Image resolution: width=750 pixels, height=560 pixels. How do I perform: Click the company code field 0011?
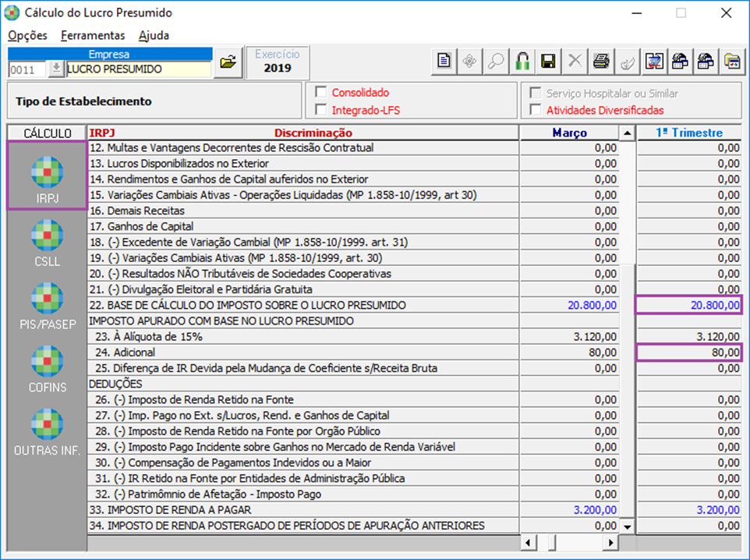coord(28,69)
